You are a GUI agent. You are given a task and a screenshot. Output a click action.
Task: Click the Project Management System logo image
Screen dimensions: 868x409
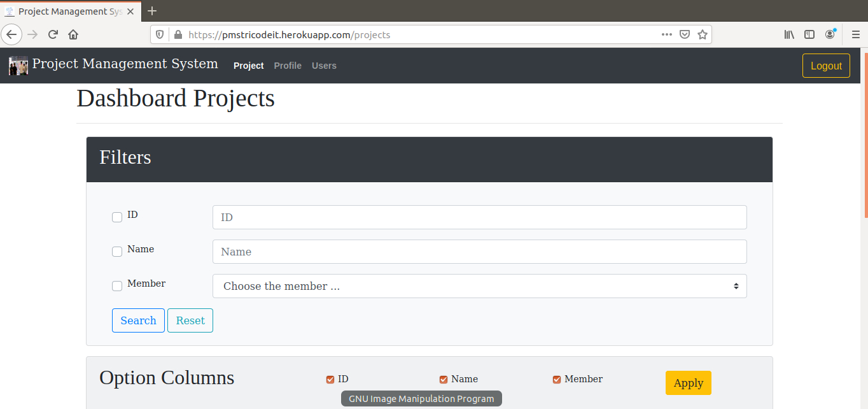(18, 66)
